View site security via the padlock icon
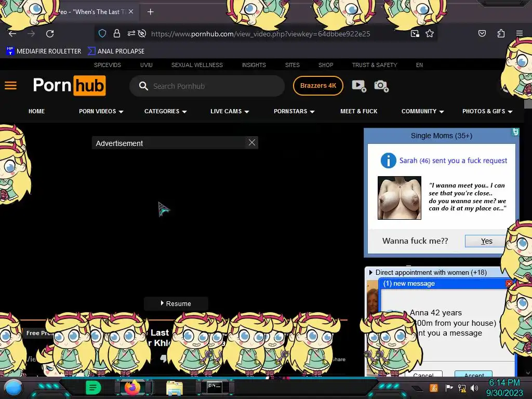 [117, 33]
